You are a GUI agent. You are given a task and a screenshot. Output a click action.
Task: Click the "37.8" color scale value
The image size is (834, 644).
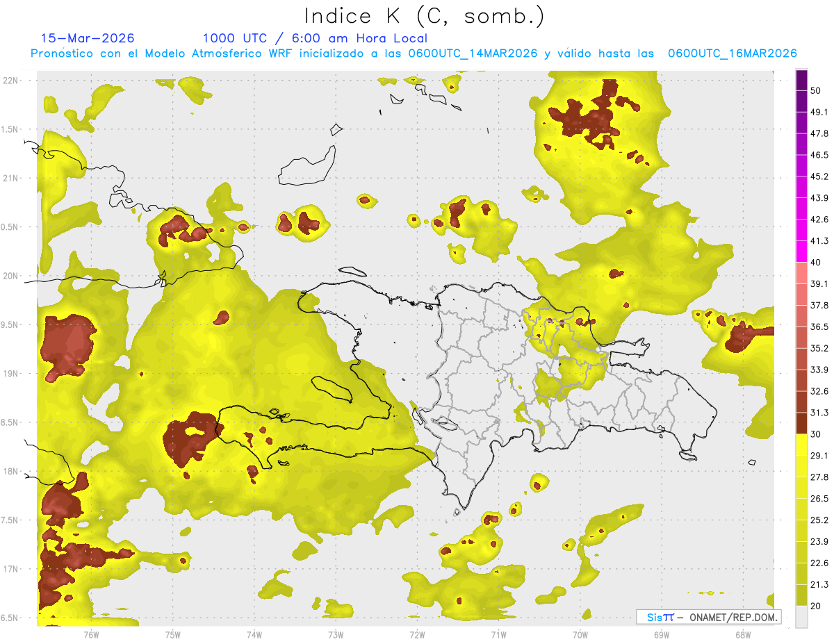click(820, 305)
